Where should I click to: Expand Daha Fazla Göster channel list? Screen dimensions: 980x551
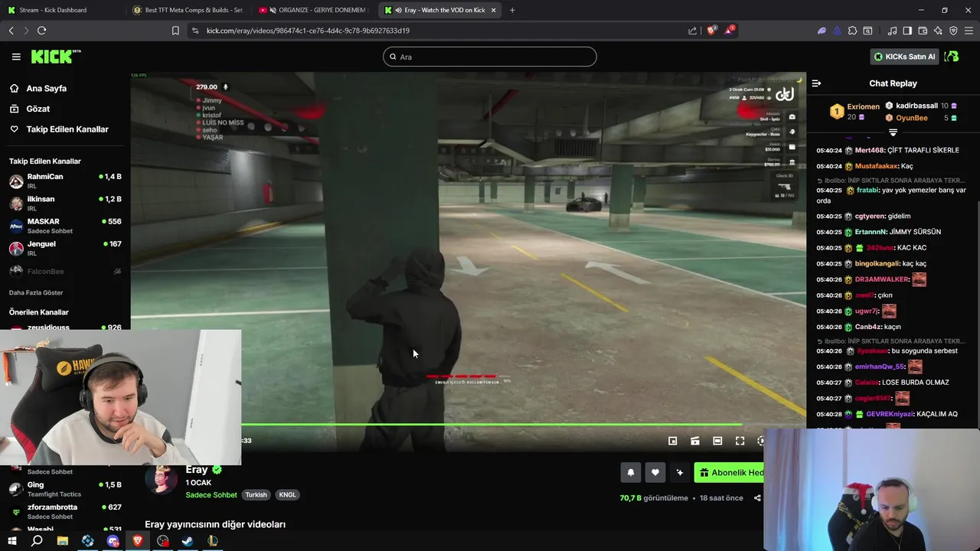click(36, 292)
